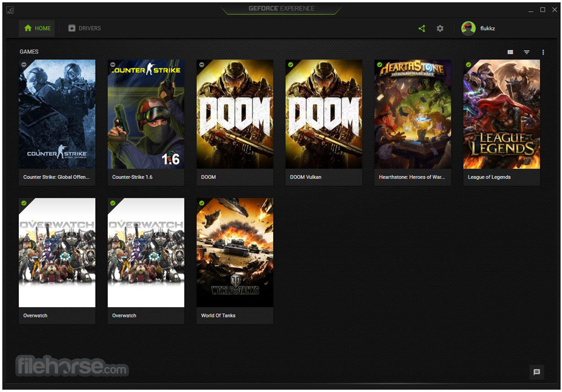Click the green share icon
Viewport: 562px width, 392px height.
point(422,28)
